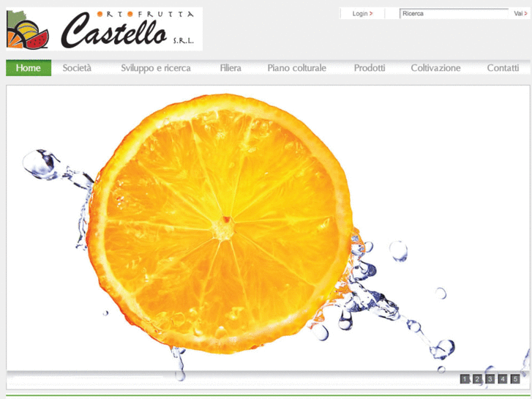Select the Filiera menu item
This screenshot has width=532, height=399.
click(231, 68)
